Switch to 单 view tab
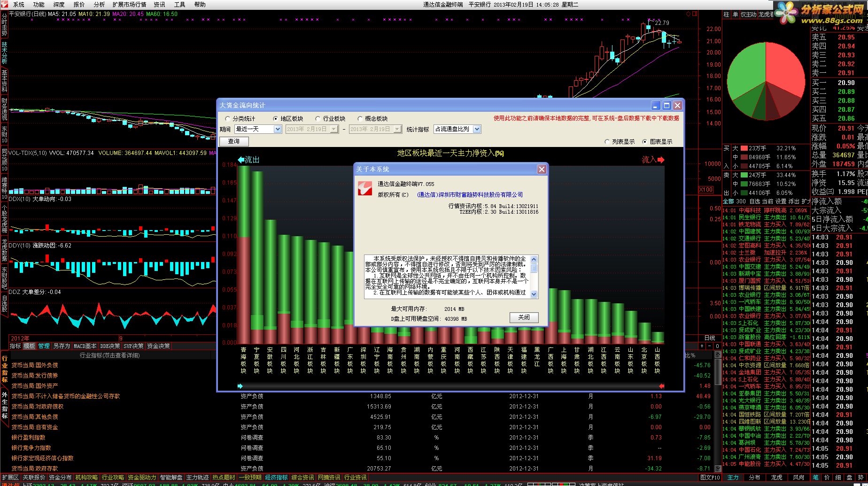The image size is (868, 486). 735,15
